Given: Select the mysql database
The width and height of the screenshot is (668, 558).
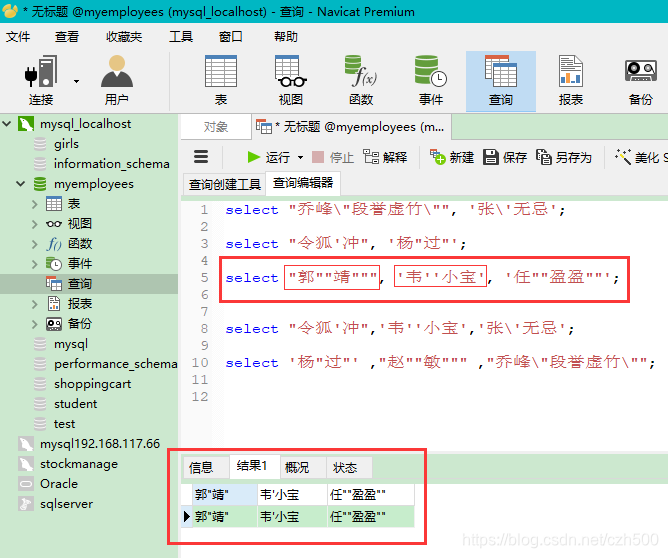Looking at the screenshot, I should click(x=71, y=344).
